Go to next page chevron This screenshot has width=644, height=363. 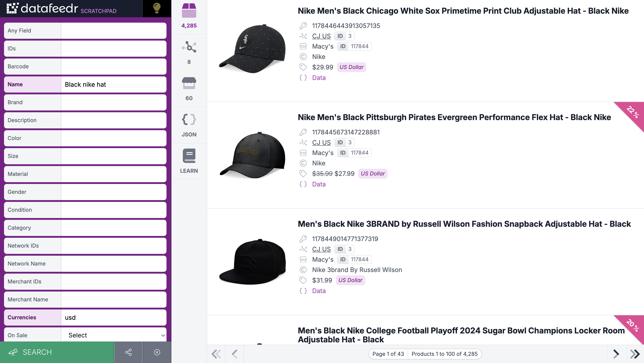tap(616, 354)
